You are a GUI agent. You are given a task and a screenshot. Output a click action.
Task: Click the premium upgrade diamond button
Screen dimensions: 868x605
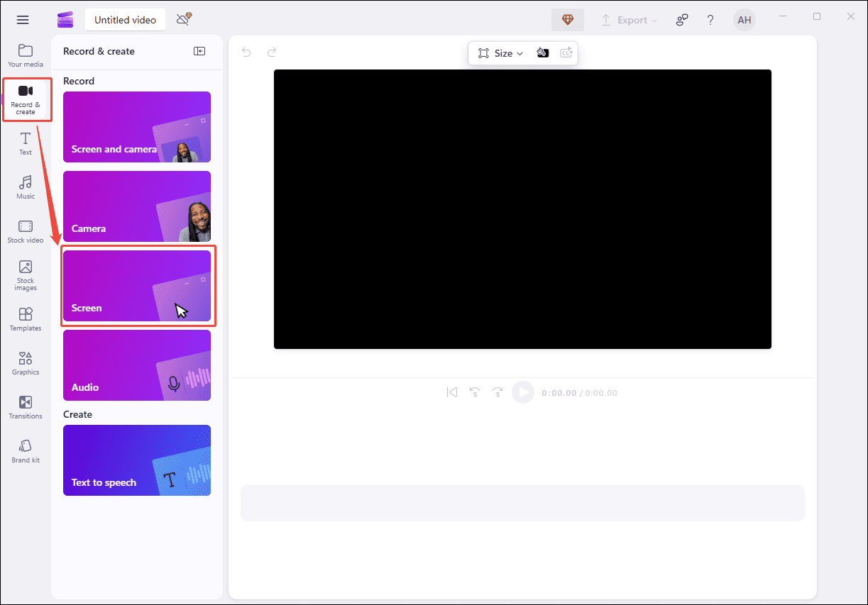click(567, 19)
